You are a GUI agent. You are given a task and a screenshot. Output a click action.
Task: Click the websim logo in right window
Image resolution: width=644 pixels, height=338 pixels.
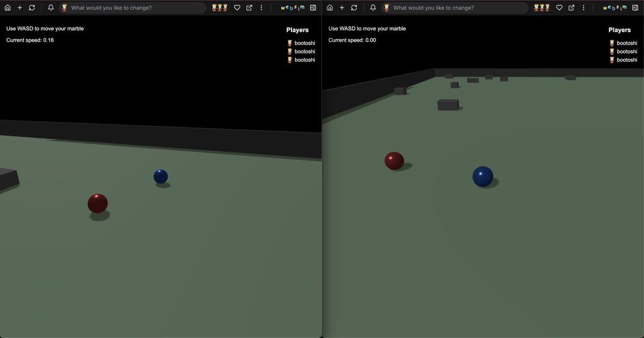614,8
